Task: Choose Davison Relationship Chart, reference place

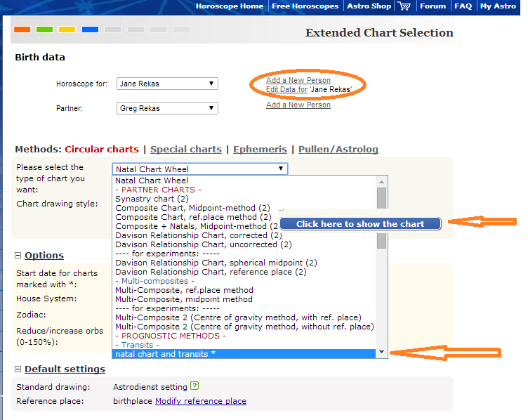Action: point(244,272)
